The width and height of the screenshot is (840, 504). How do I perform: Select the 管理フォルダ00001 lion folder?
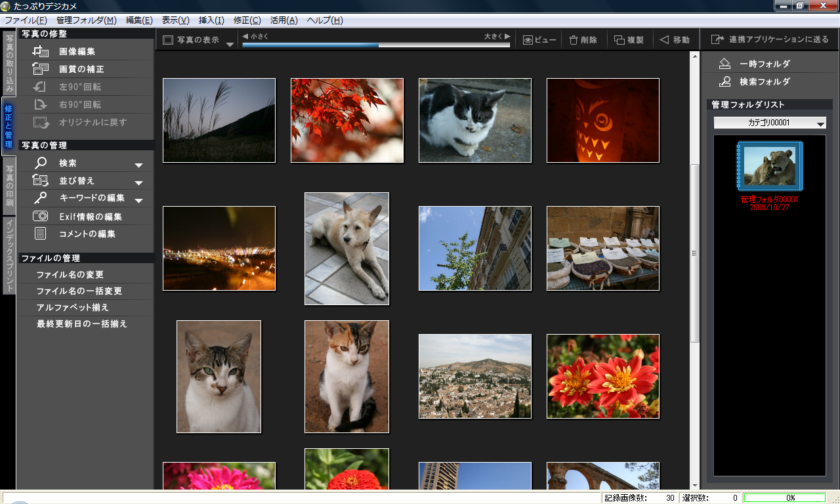click(x=770, y=166)
